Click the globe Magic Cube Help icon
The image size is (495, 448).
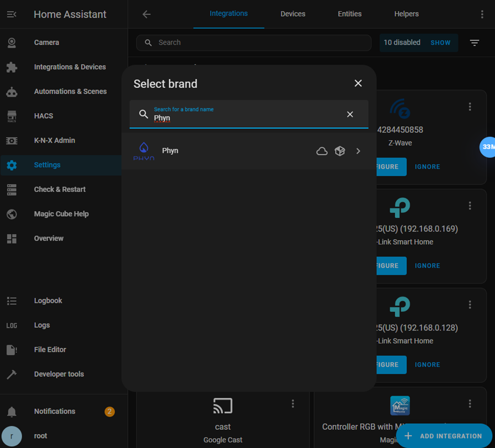click(x=12, y=214)
